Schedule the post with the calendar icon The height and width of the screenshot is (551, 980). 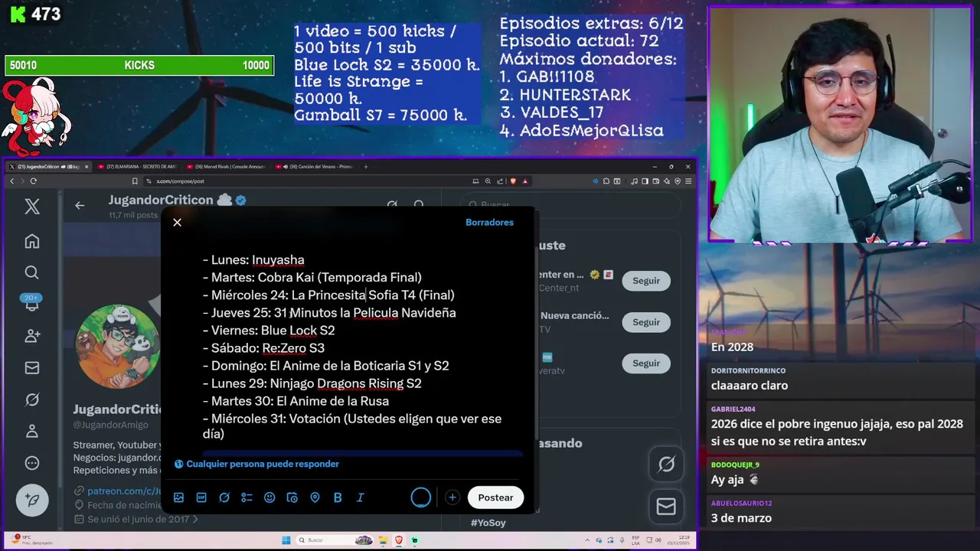[292, 497]
